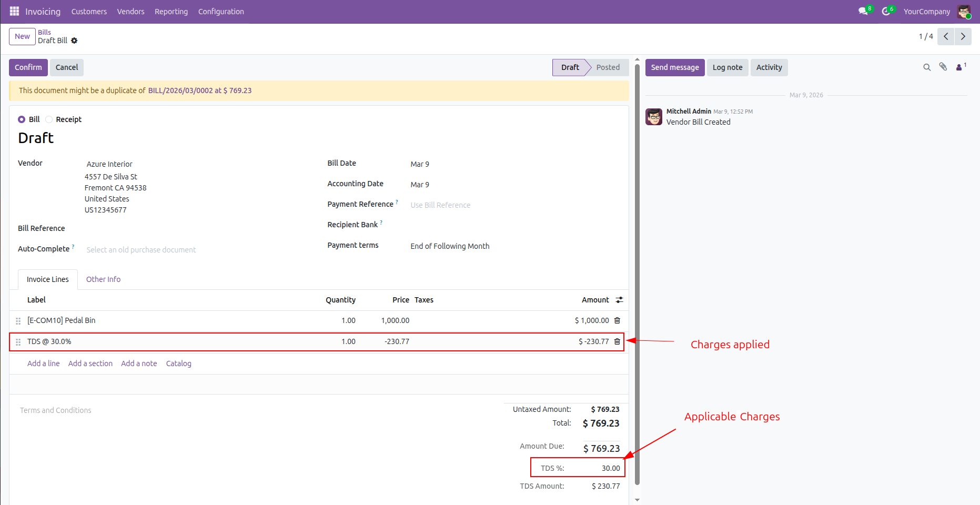Switch status to Posted
Screen dimensions: 980x505
pos(608,67)
